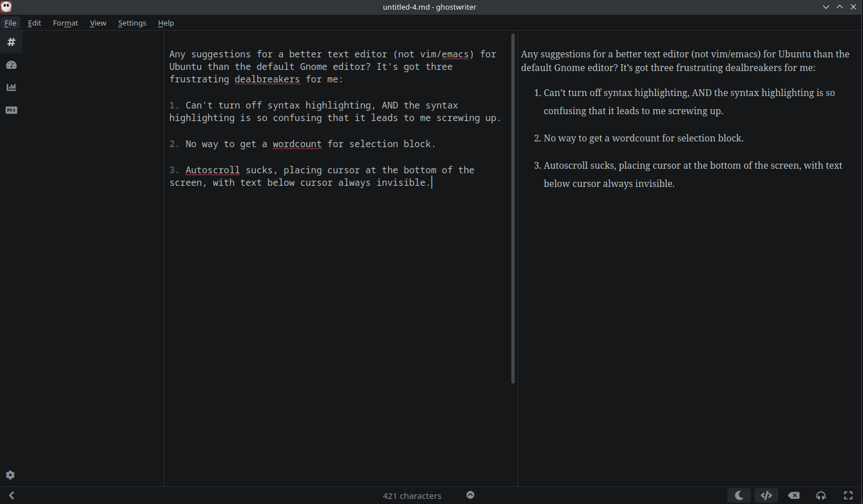Open the Markdown cheat sheet panel

tap(11, 110)
